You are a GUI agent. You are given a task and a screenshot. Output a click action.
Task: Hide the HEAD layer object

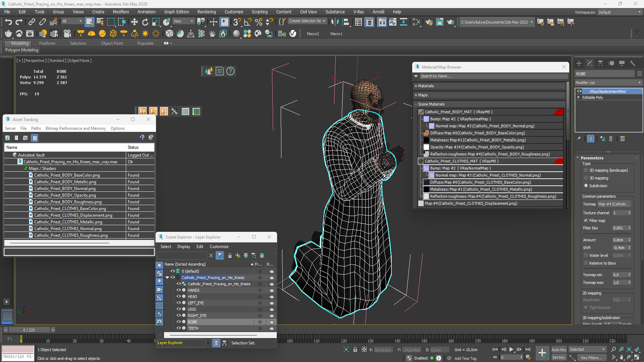click(x=178, y=296)
